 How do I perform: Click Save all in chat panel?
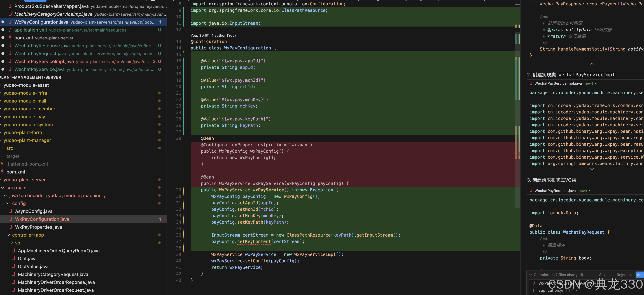[606, 275]
